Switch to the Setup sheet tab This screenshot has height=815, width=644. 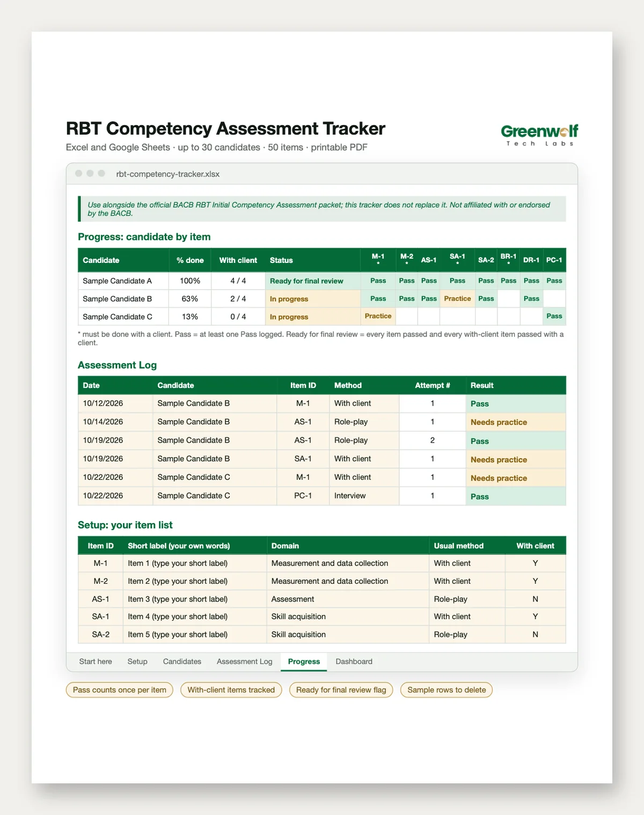(x=137, y=662)
